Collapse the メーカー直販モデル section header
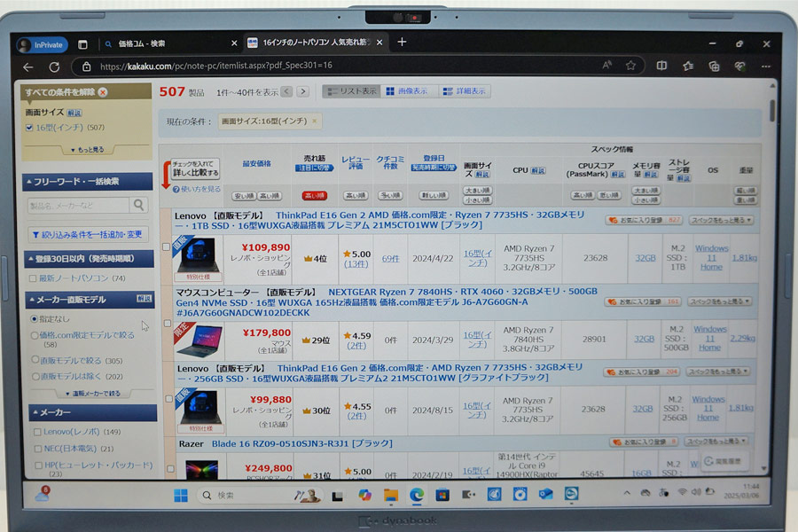The height and width of the screenshot is (532, 798). coord(90,300)
